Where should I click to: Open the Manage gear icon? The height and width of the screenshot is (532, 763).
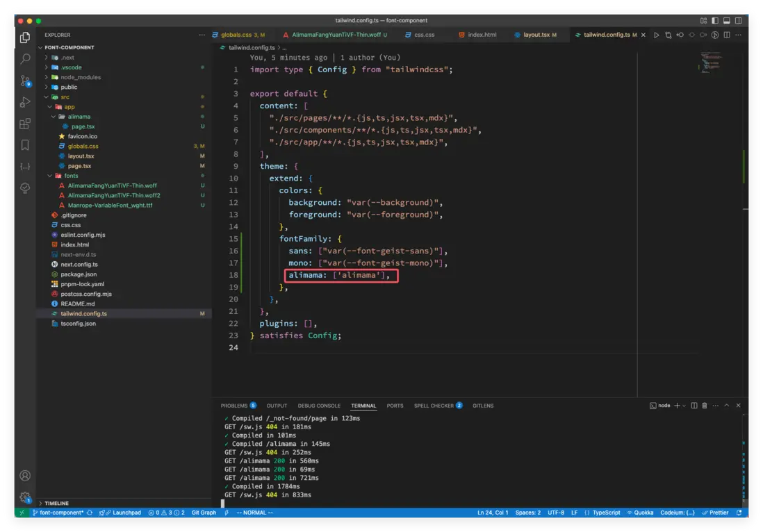coord(25,497)
